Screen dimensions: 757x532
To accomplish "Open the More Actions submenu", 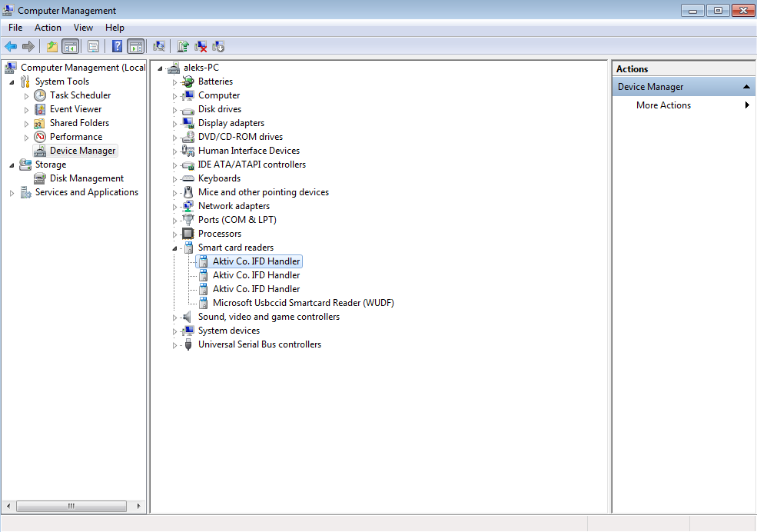I will (x=663, y=105).
